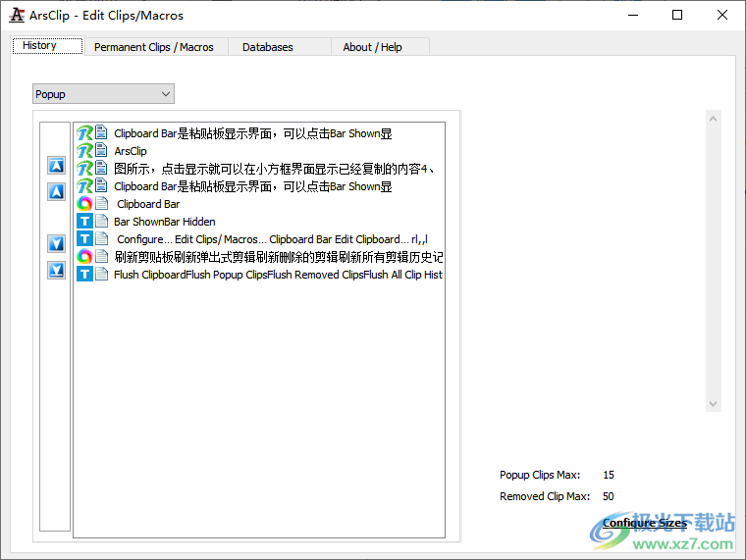Viewport: 746px width, 560px height.
Task: Click the blue T icon beside 'Bar ShownBar Hidden'
Action: click(84, 221)
